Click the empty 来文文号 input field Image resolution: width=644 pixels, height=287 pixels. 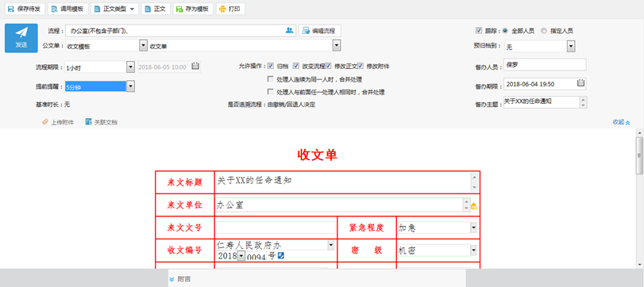tap(276, 228)
